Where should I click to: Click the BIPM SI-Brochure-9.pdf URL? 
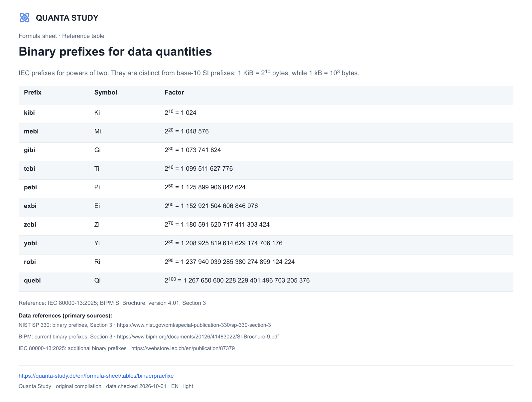[x=198, y=336]
